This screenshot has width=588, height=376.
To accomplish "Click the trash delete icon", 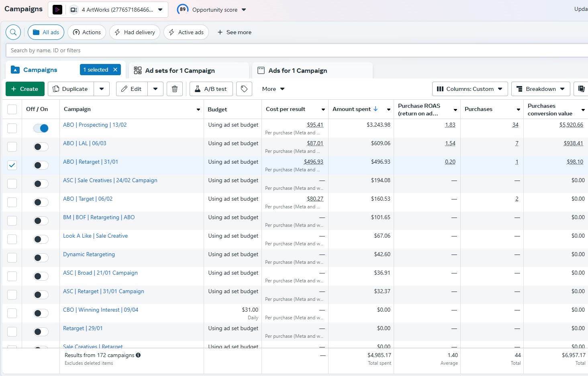I will tap(175, 89).
